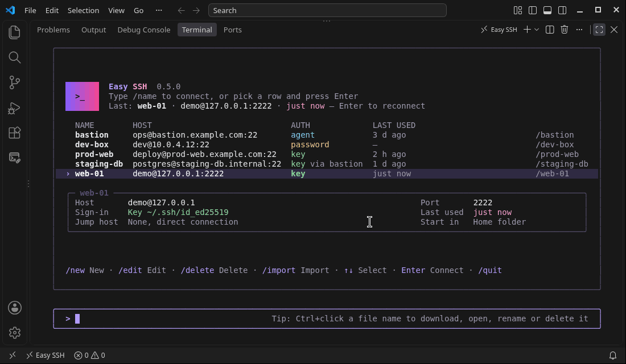Click Easy SSH status bar item

click(46, 355)
